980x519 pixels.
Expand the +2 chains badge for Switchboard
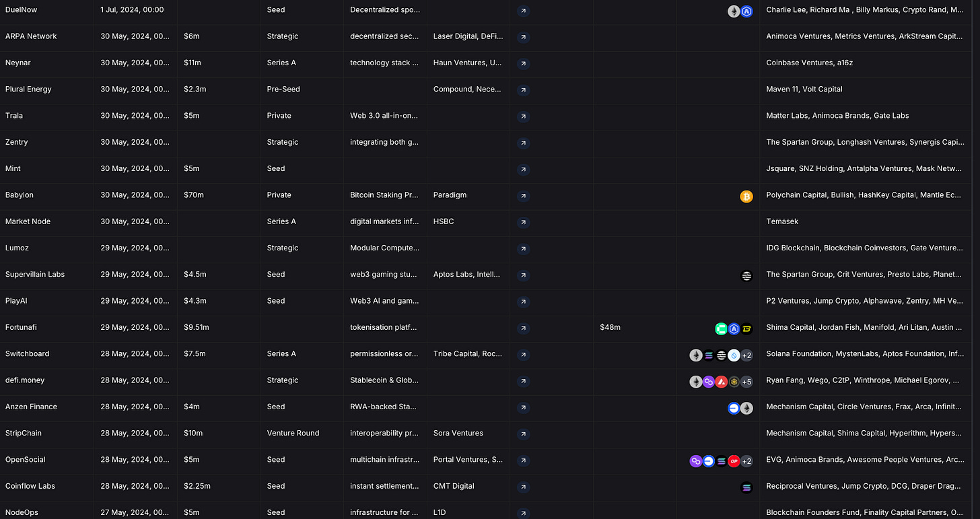tap(746, 355)
